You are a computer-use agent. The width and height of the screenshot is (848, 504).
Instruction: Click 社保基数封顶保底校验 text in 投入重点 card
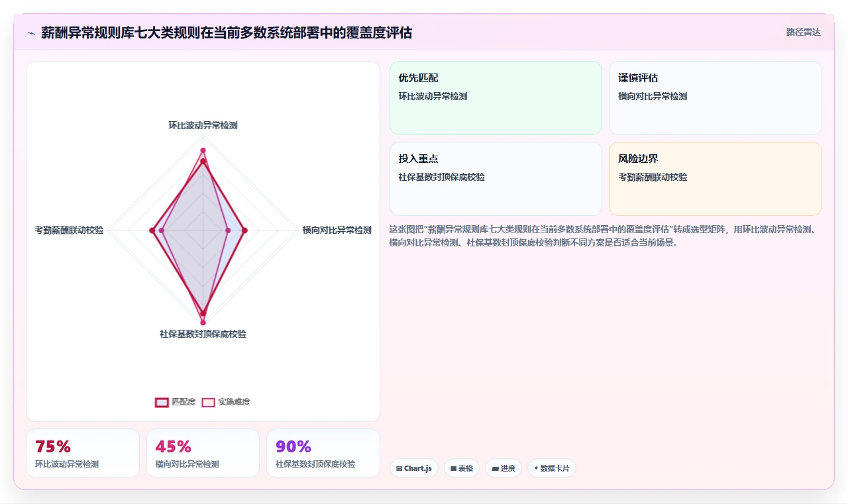(x=441, y=177)
